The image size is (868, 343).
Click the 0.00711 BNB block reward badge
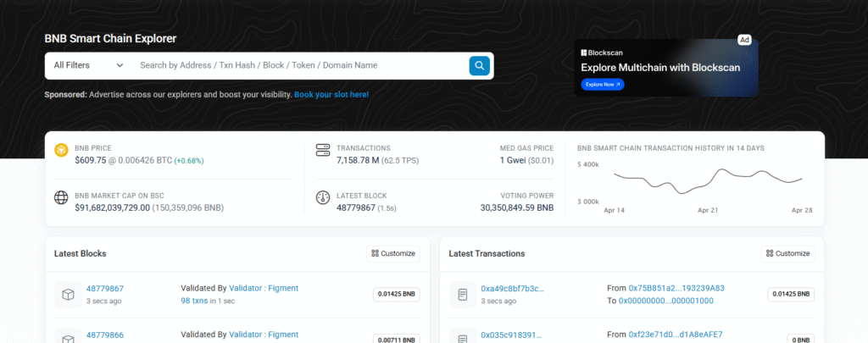(397, 339)
